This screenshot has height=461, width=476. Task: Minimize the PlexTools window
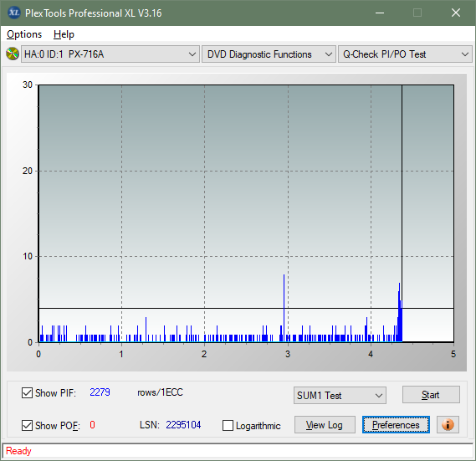(x=380, y=13)
